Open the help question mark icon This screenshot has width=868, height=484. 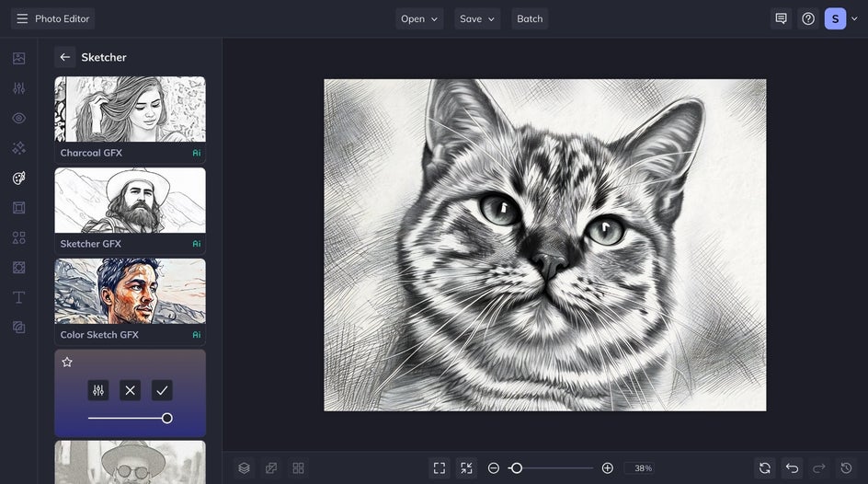pyautogui.click(x=808, y=18)
